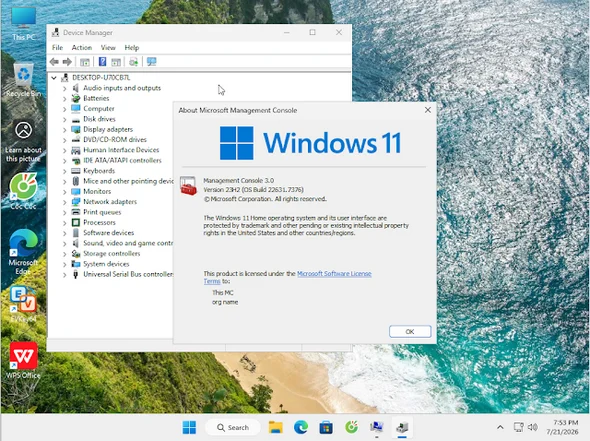This screenshot has height=441, width=590.
Task: Open File Explorer from the taskbar
Action: 276,427
